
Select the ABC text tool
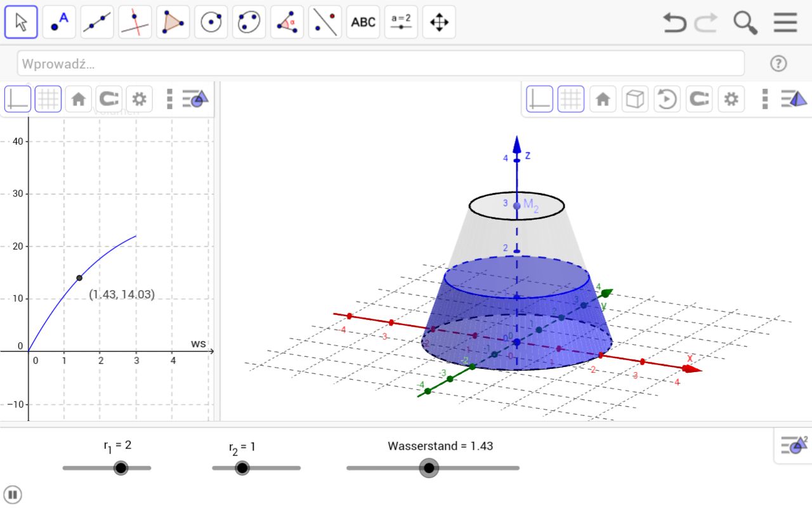(363, 22)
